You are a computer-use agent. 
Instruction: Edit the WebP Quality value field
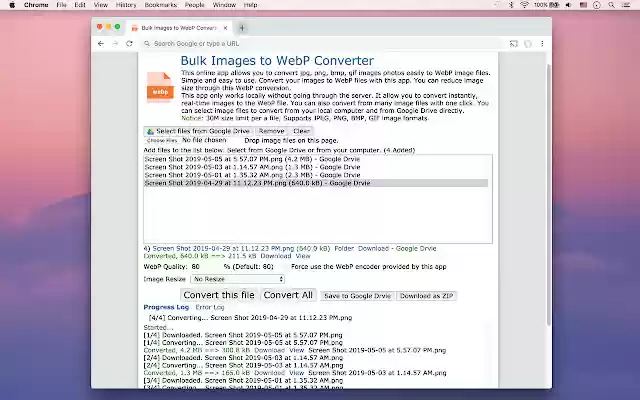206,267
